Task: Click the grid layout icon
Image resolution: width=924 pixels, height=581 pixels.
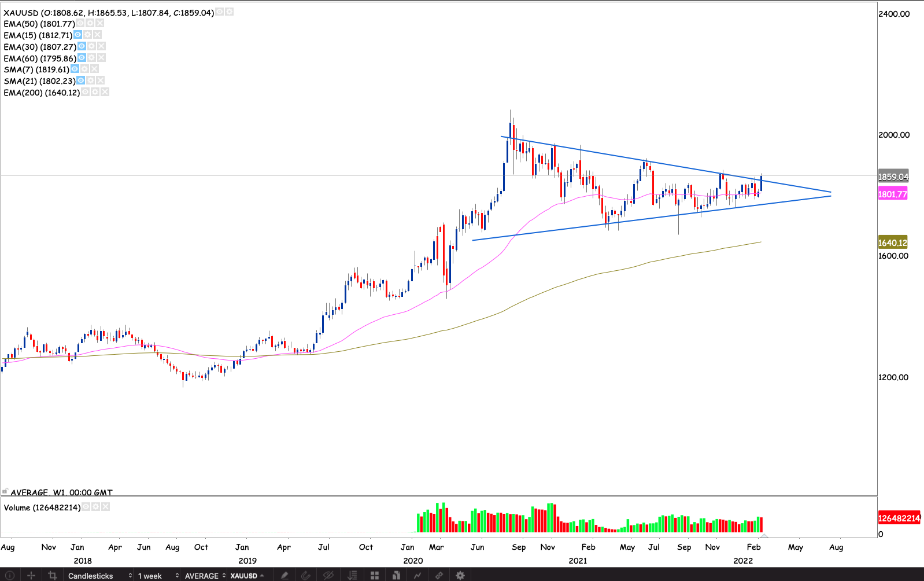Action: [x=375, y=575]
